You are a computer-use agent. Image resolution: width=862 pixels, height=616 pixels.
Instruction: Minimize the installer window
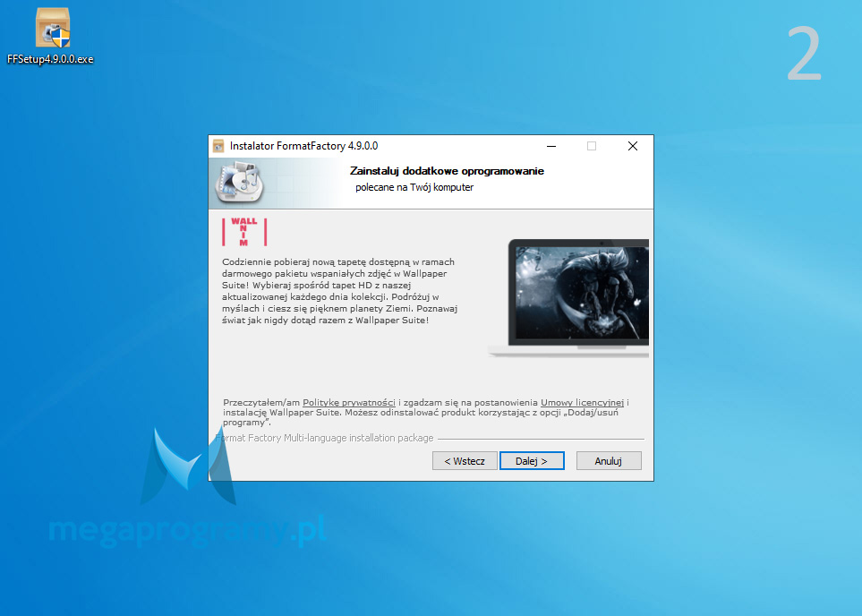pyautogui.click(x=551, y=146)
